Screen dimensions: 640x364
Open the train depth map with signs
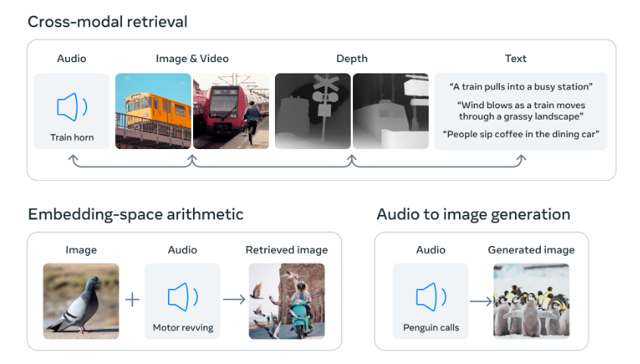(x=391, y=111)
